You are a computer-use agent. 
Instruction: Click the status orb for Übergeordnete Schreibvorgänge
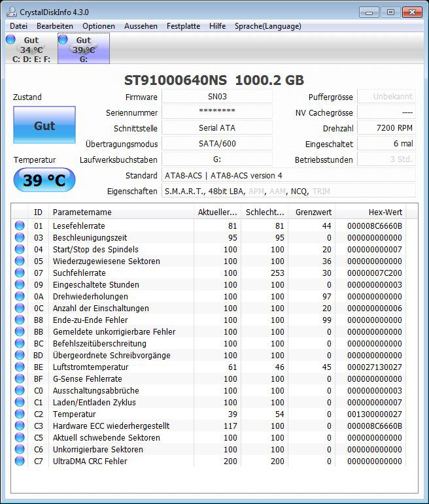20,355
